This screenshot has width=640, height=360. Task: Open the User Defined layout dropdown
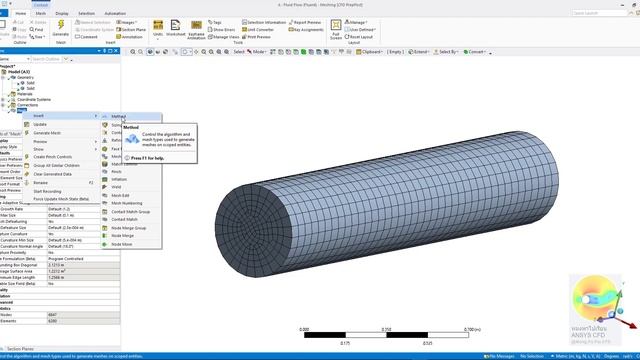[x=360, y=29]
